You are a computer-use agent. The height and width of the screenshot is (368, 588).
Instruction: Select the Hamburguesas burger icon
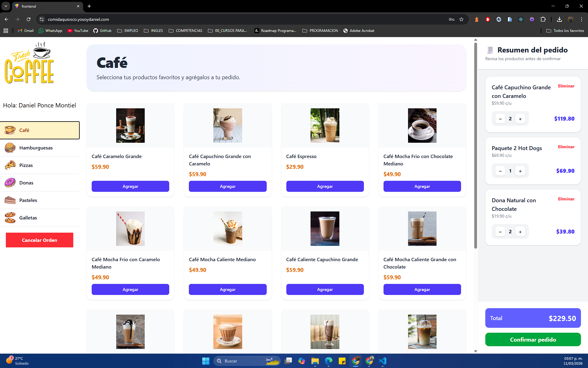coord(10,148)
